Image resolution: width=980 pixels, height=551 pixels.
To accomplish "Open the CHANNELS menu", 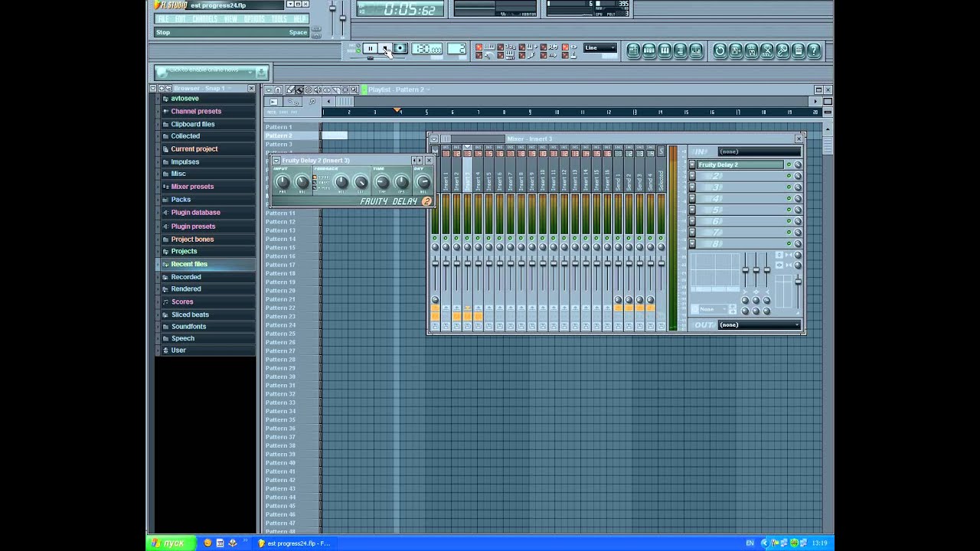I will point(204,19).
